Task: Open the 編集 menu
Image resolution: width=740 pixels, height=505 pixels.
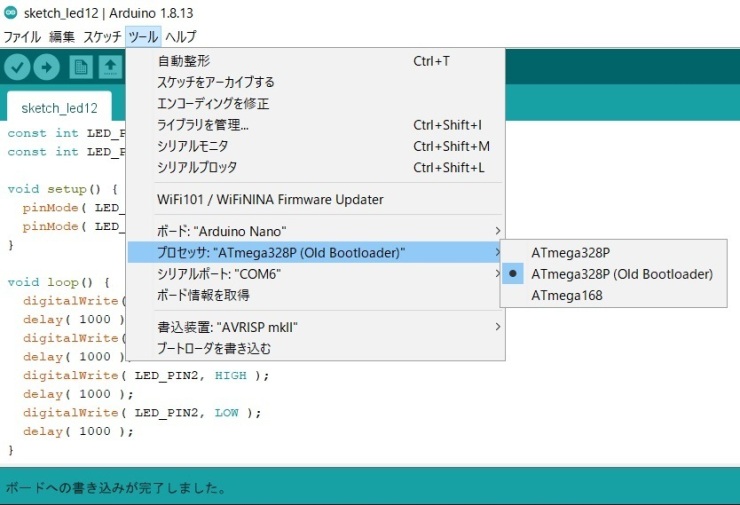Action: 62,36
